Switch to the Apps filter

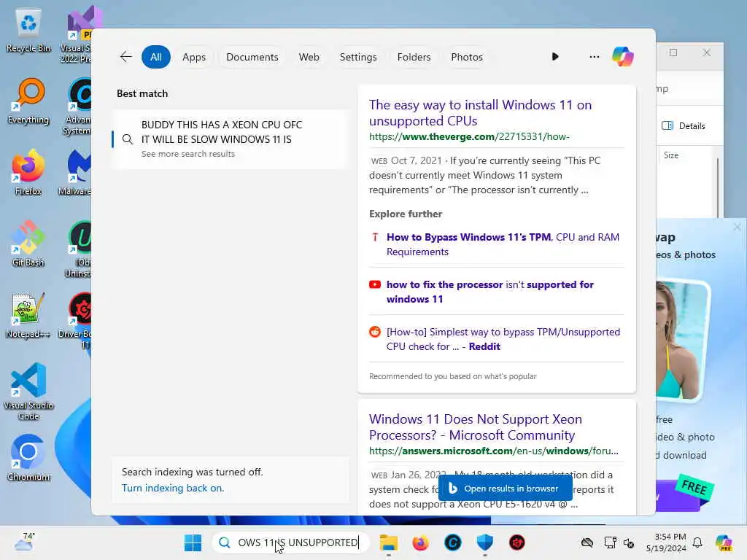pyautogui.click(x=194, y=57)
